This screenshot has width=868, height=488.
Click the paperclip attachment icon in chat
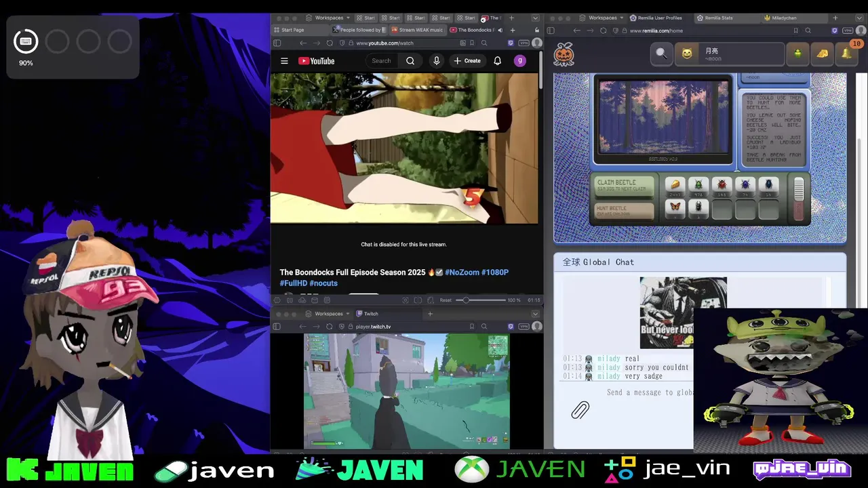tap(580, 410)
